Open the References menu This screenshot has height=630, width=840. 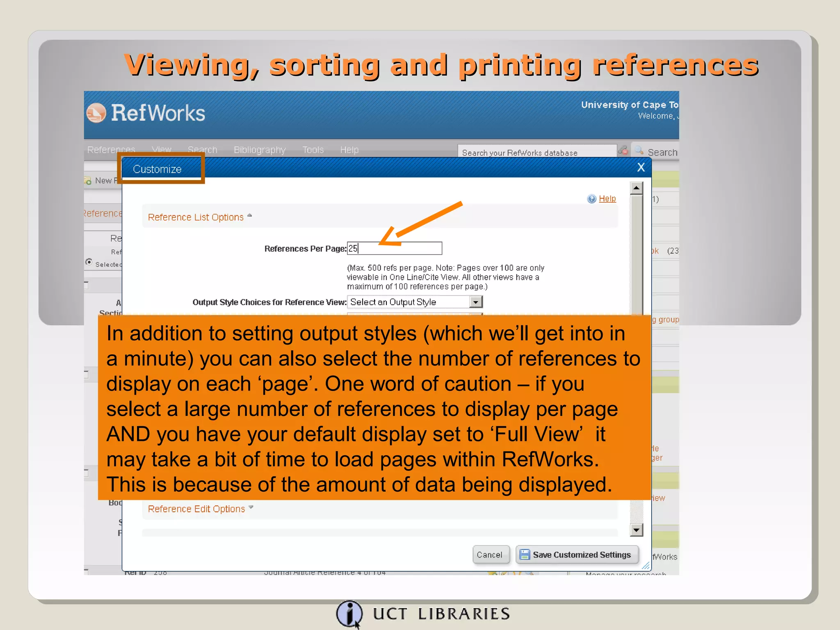[111, 150]
